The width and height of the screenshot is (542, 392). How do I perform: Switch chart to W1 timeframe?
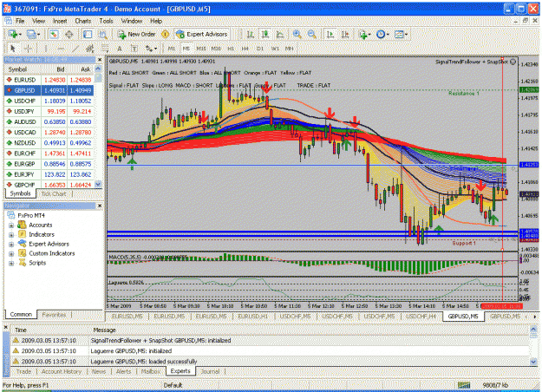point(275,49)
